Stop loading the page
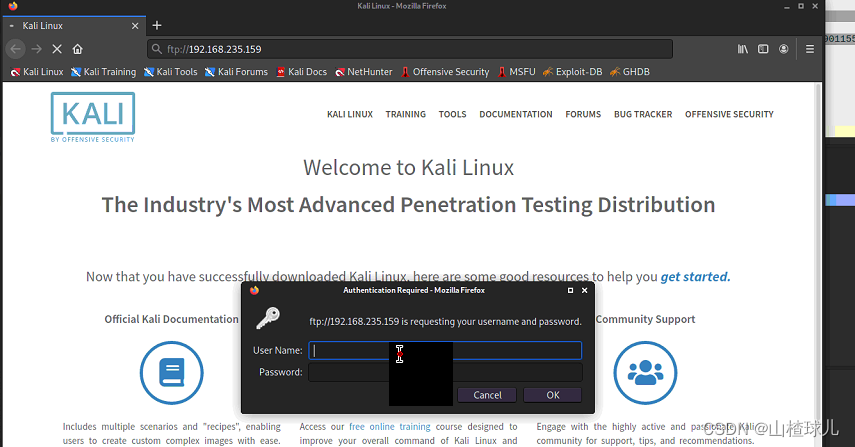This screenshot has height=447, width=855. tap(57, 49)
